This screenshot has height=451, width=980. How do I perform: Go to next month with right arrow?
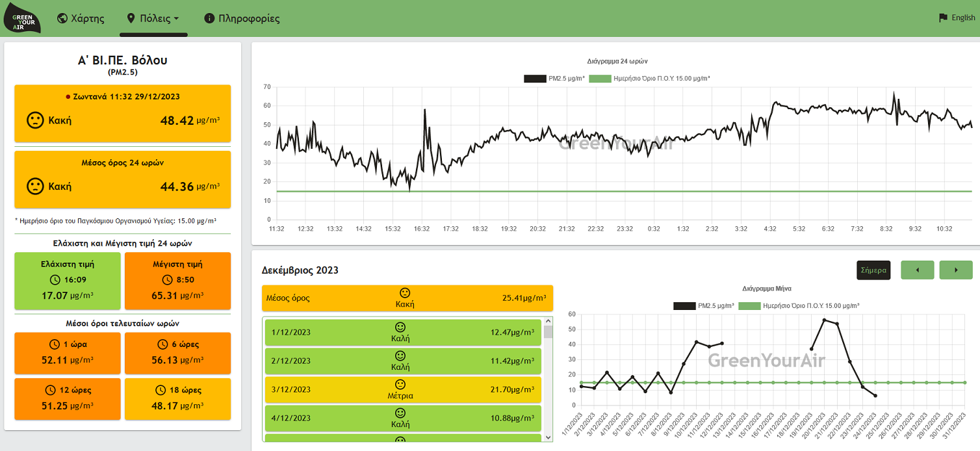click(956, 270)
